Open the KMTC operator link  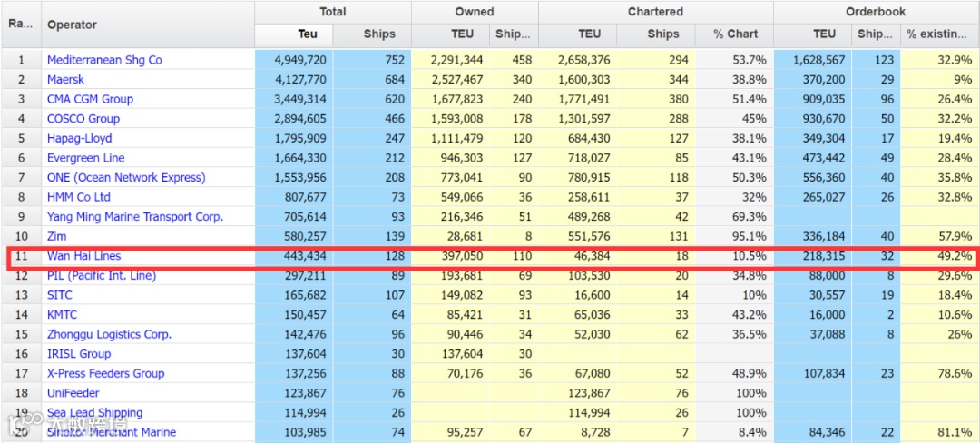point(62,314)
